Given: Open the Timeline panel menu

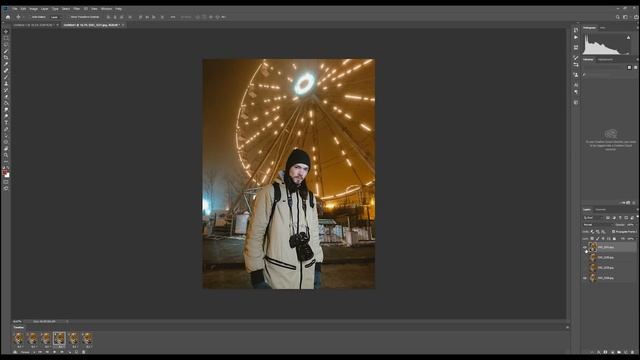Looking at the screenshot, I should point(567,327).
